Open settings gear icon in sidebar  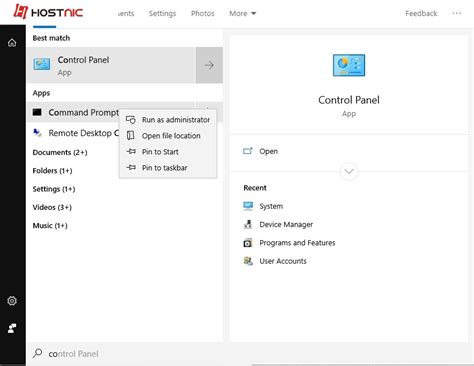pyautogui.click(x=12, y=301)
